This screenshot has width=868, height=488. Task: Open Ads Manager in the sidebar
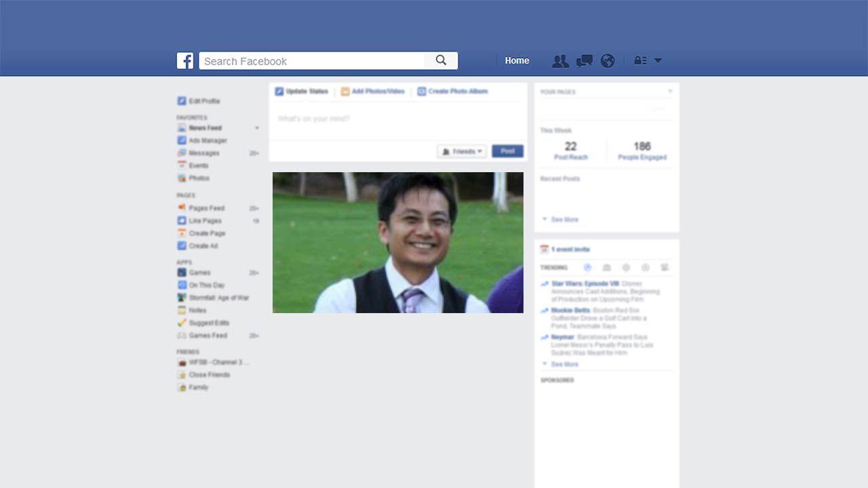tap(208, 140)
